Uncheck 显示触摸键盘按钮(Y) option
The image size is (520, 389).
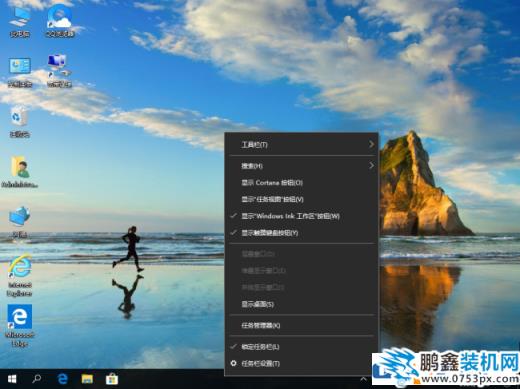[301, 233]
